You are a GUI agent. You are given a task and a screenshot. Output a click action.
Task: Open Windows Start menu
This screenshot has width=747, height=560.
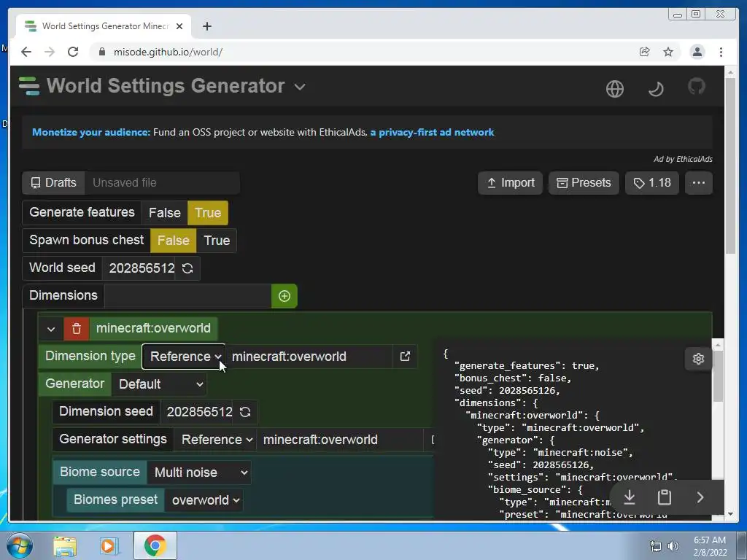[x=18, y=545]
